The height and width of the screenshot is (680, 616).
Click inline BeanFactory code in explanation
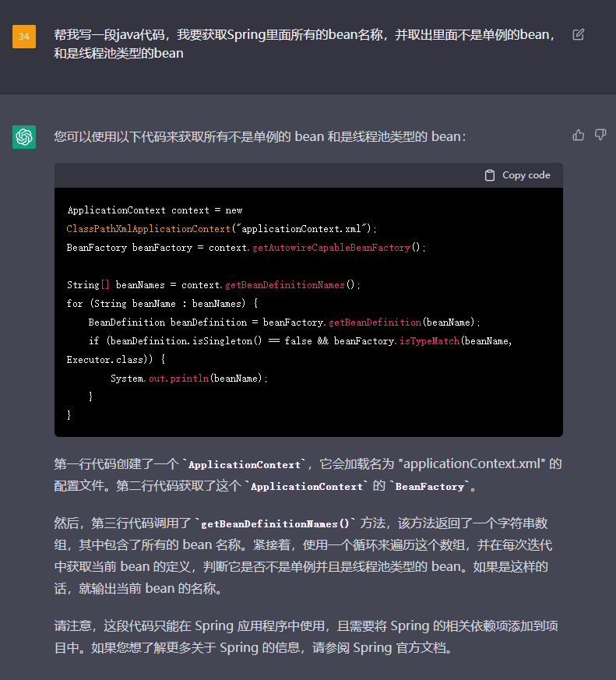coord(431,486)
